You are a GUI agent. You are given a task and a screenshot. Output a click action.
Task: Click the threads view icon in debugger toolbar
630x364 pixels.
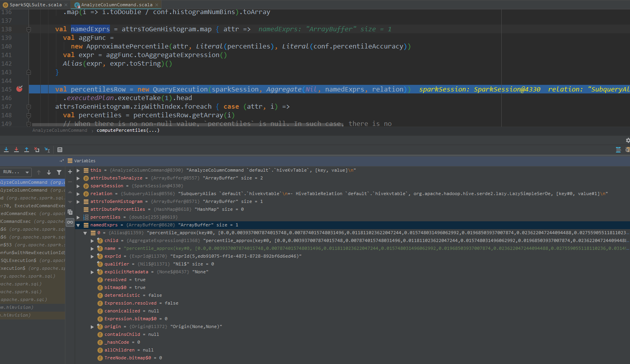(618, 150)
